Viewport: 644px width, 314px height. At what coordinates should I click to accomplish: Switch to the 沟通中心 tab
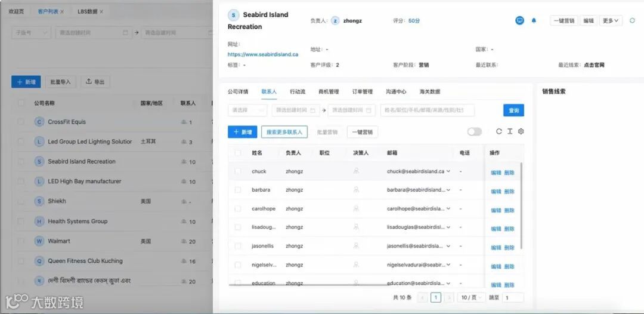click(x=396, y=92)
